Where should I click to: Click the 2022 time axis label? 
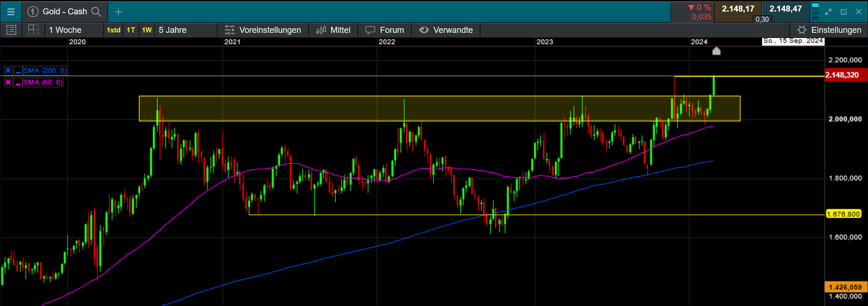click(387, 42)
